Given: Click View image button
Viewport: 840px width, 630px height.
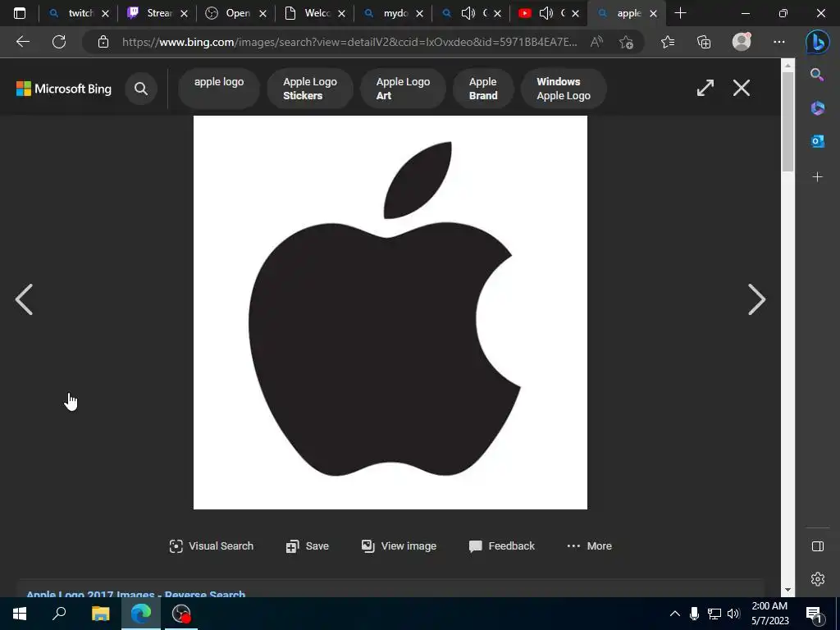Looking at the screenshot, I should (399, 546).
